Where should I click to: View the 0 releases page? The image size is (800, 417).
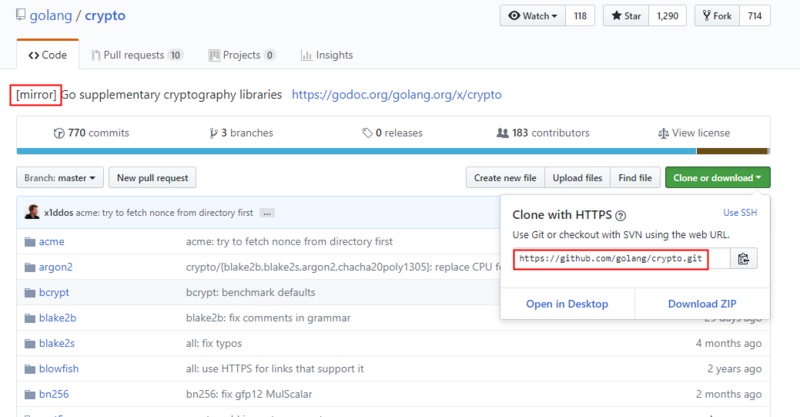pyautogui.click(x=392, y=133)
